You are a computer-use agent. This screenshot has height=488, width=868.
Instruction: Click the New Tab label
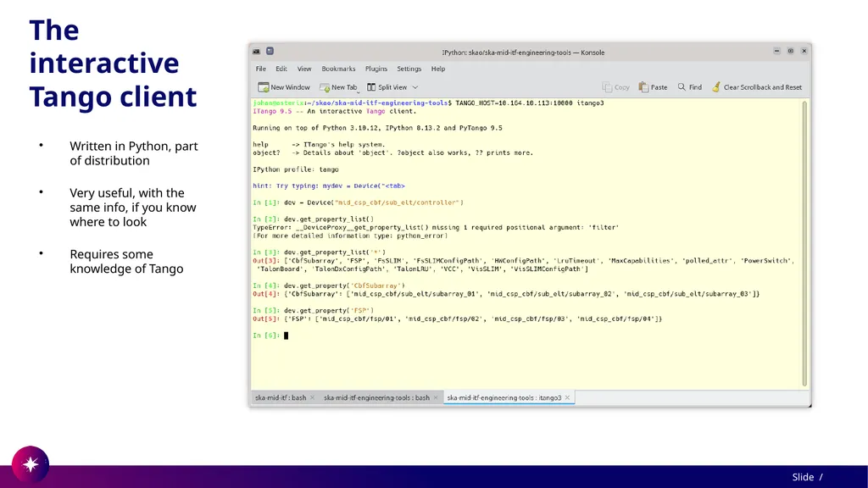click(344, 87)
